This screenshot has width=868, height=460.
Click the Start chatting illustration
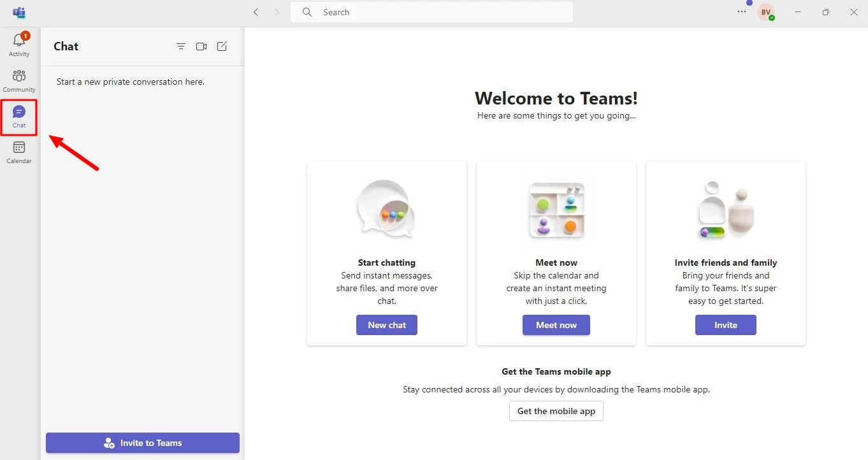387,210
